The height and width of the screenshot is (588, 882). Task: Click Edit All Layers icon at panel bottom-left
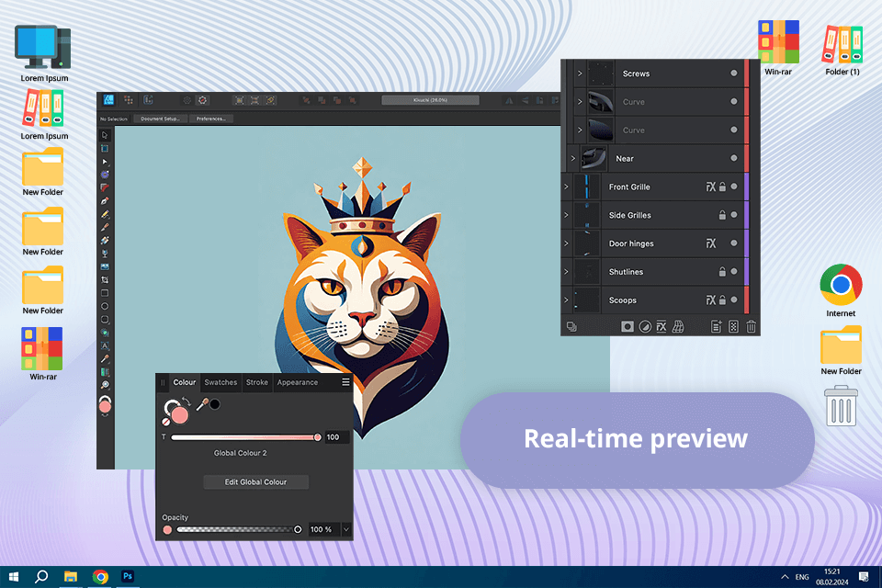click(x=571, y=327)
